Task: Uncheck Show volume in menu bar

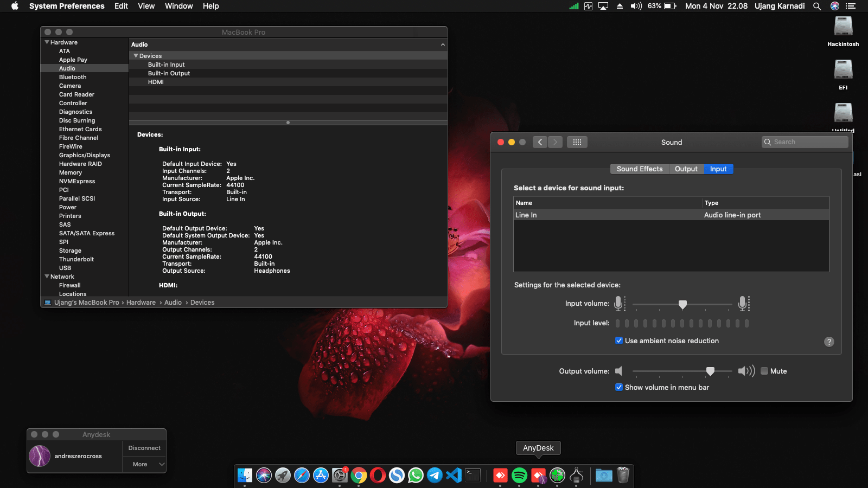Action: (x=619, y=387)
